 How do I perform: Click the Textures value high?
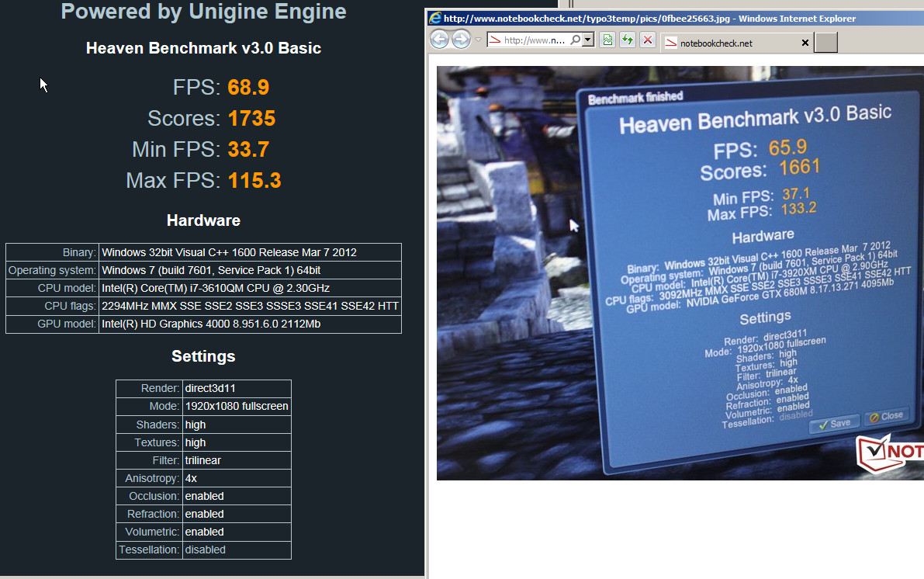coord(237,442)
